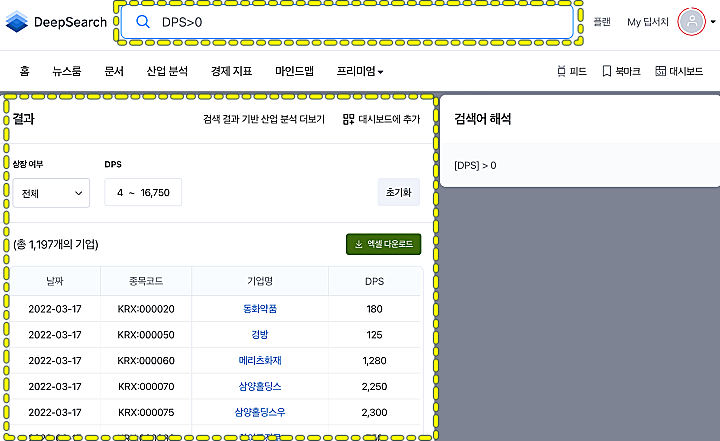Open the 삼양홀딩스 company link
This screenshot has width=720, height=441.
[x=260, y=386]
